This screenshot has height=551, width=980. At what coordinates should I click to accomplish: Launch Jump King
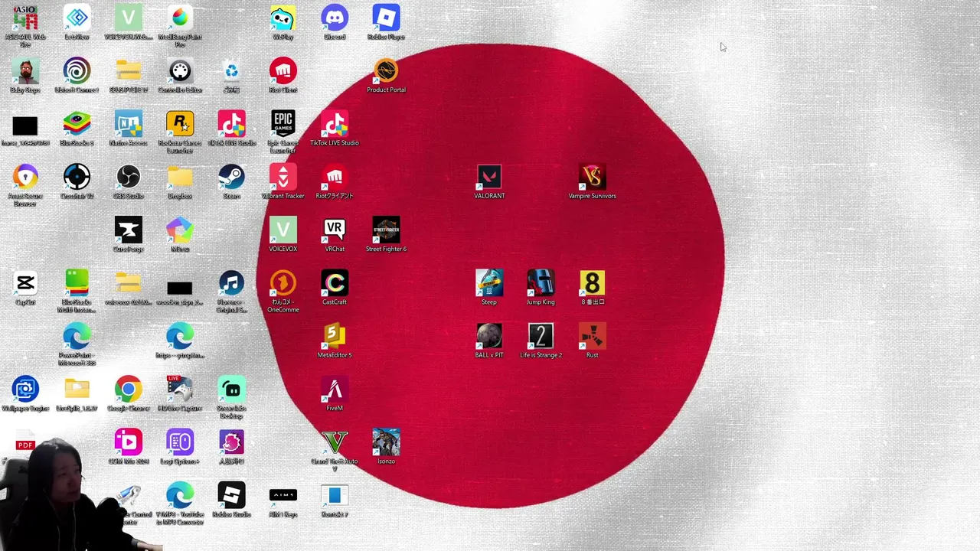pyautogui.click(x=541, y=283)
